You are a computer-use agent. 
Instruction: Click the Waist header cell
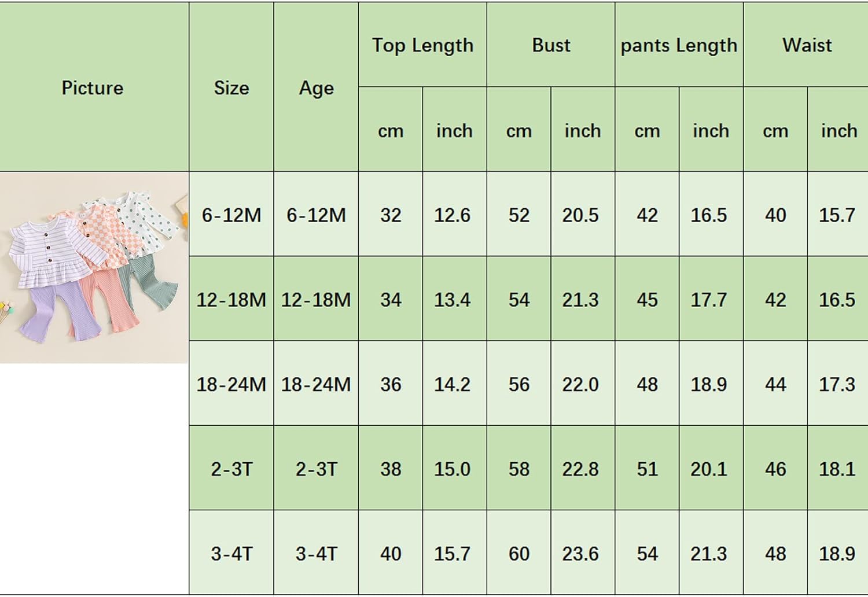click(x=807, y=45)
